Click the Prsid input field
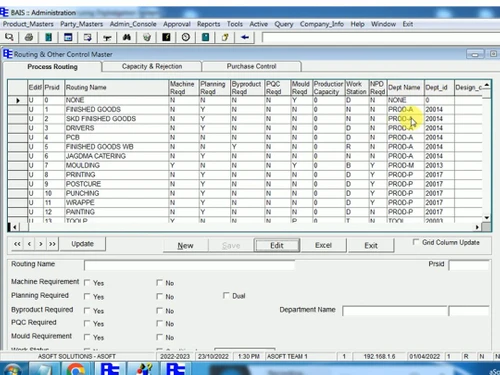Screen dimensions: 500x375 click(x=469, y=265)
